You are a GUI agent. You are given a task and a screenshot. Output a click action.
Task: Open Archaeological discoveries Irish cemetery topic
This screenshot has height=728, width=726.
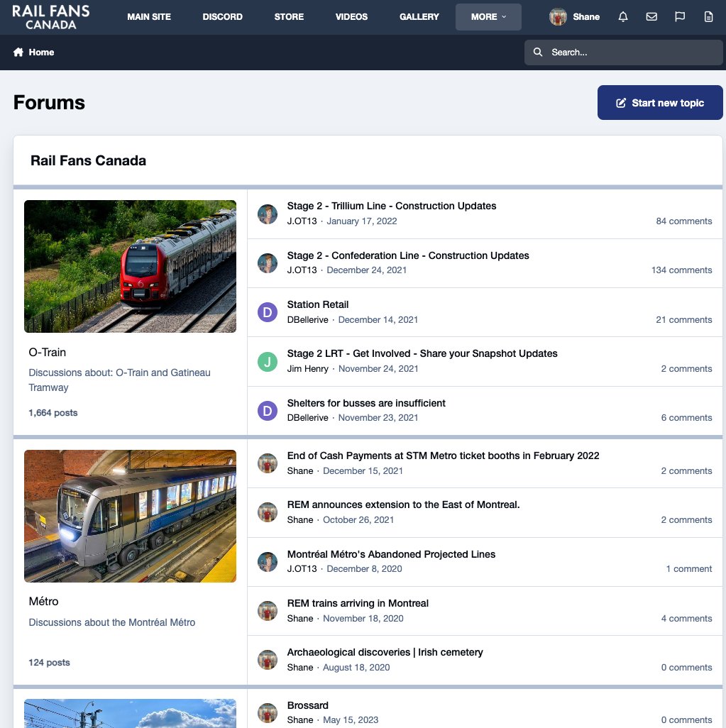pos(385,652)
